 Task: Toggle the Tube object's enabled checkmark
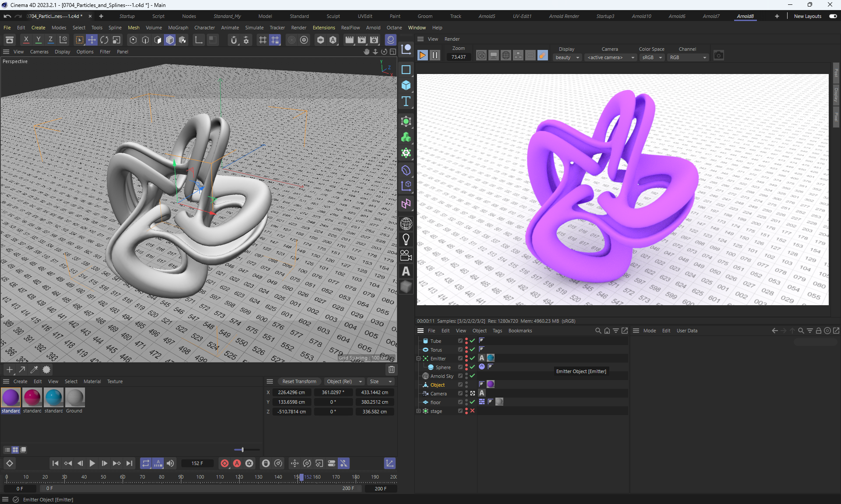pos(473,341)
